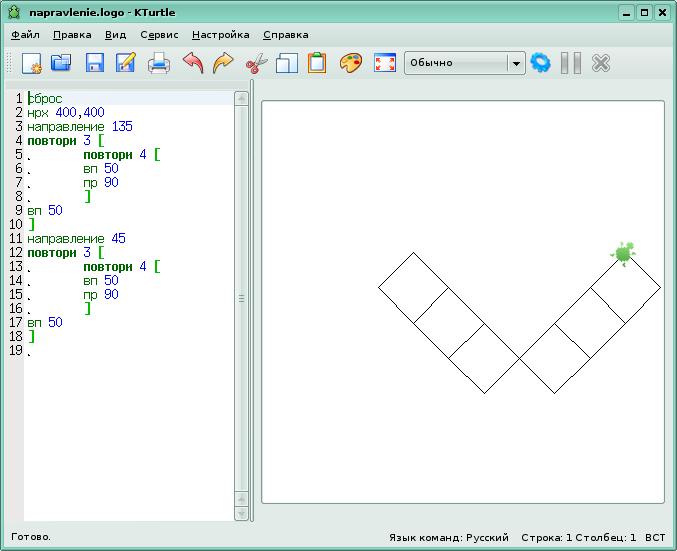The height and width of the screenshot is (551, 677).
Task: Save the script with the floppy icon
Action: tap(94, 63)
